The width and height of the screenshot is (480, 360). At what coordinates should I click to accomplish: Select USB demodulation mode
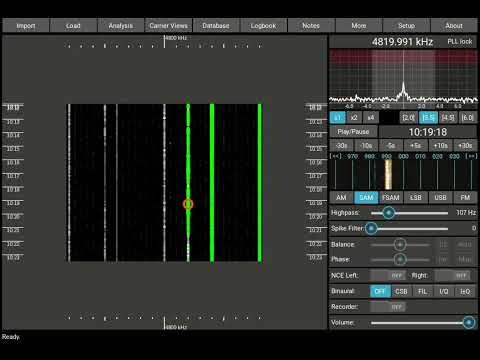pyautogui.click(x=440, y=197)
